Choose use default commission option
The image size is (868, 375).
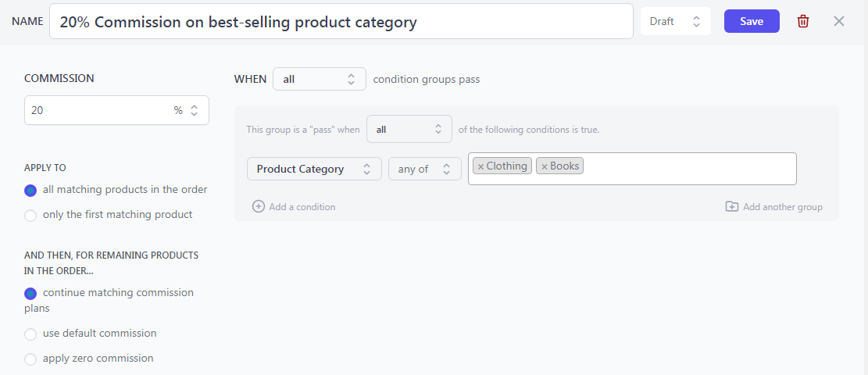point(30,334)
